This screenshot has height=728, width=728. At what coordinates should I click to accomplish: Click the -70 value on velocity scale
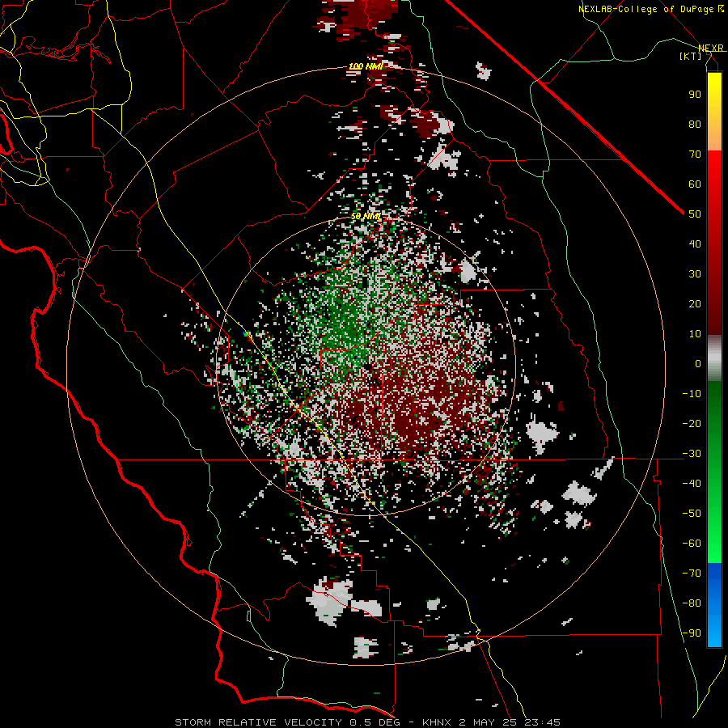[x=692, y=573]
